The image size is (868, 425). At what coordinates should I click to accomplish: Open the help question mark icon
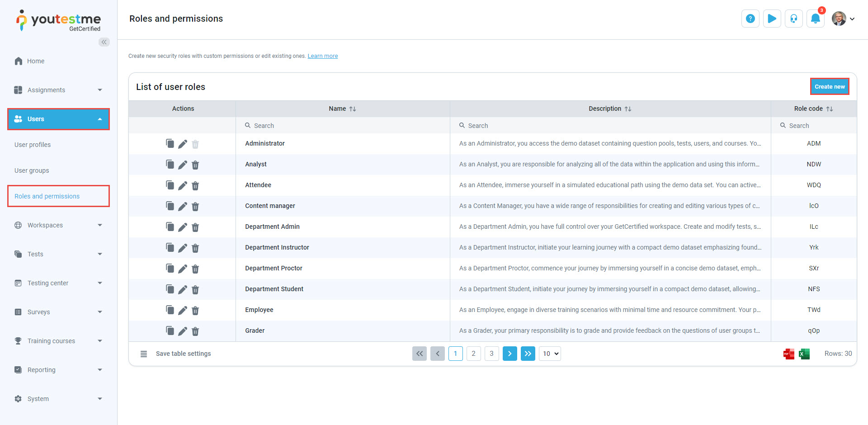coord(750,19)
